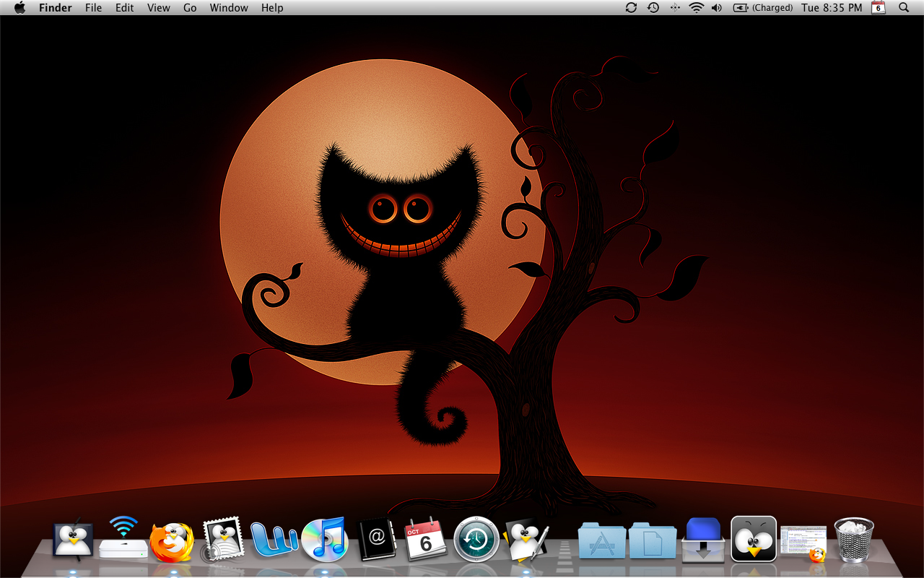Open the Finder application menu
Viewport: 924px width, 578px height.
56,8
